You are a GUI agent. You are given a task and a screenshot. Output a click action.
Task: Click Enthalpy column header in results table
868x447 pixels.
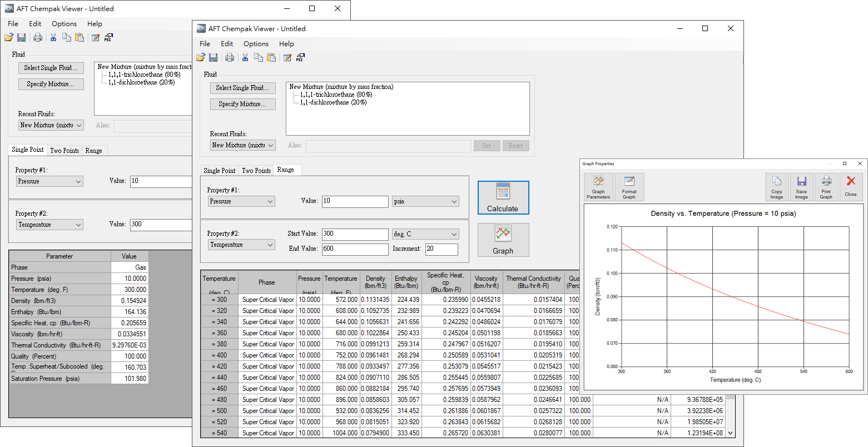[x=406, y=282]
